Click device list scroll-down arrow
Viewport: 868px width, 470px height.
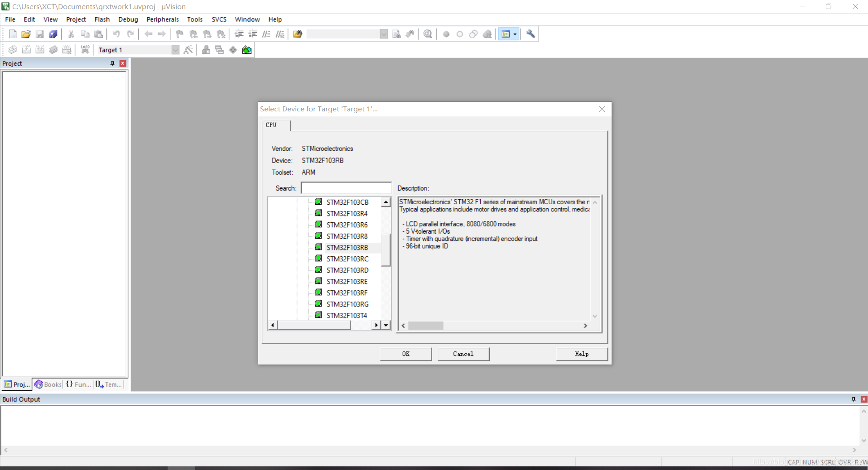386,325
